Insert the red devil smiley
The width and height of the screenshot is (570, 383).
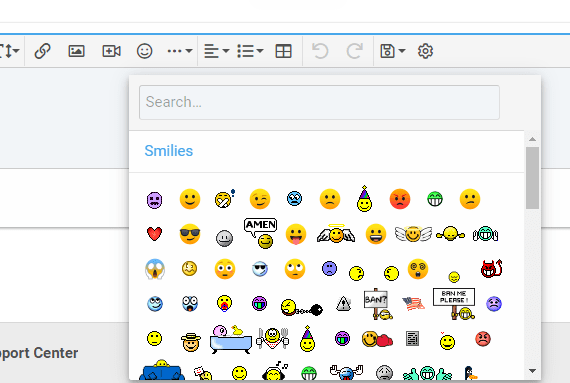pyautogui.click(x=491, y=269)
